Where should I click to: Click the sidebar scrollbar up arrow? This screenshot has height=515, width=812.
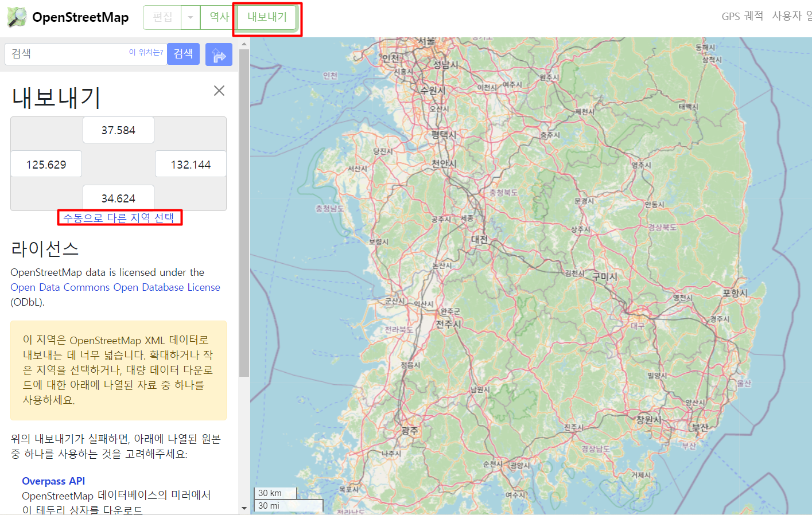point(244,44)
